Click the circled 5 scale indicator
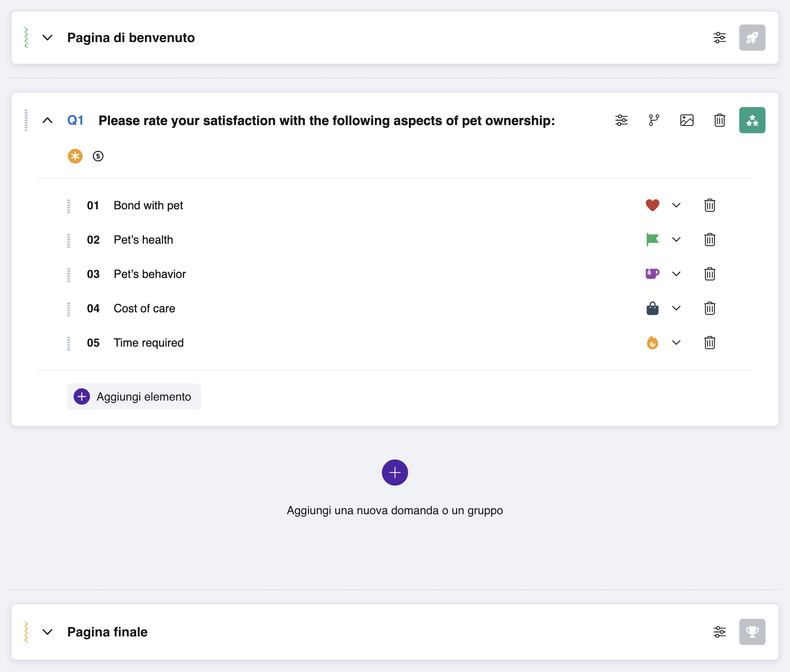The height and width of the screenshot is (672, 790). click(98, 156)
